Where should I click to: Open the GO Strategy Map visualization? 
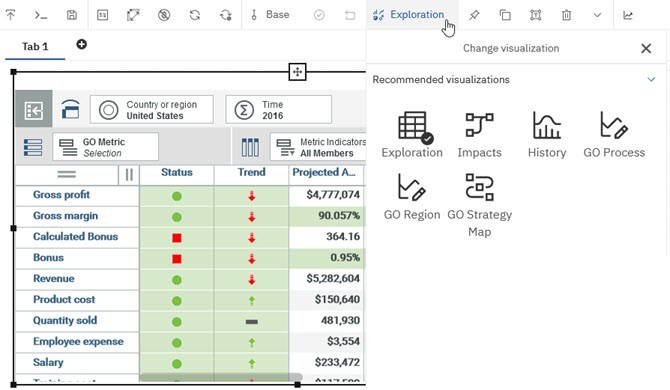pyautogui.click(x=479, y=205)
